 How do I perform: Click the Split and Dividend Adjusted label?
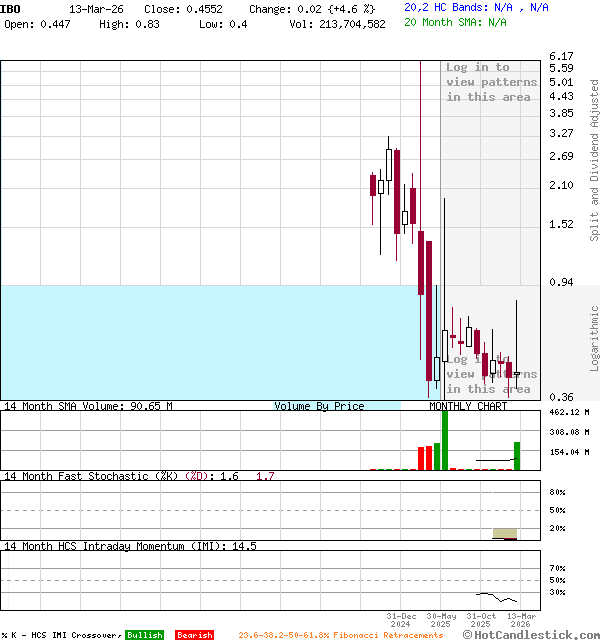pyautogui.click(x=594, y=160)
